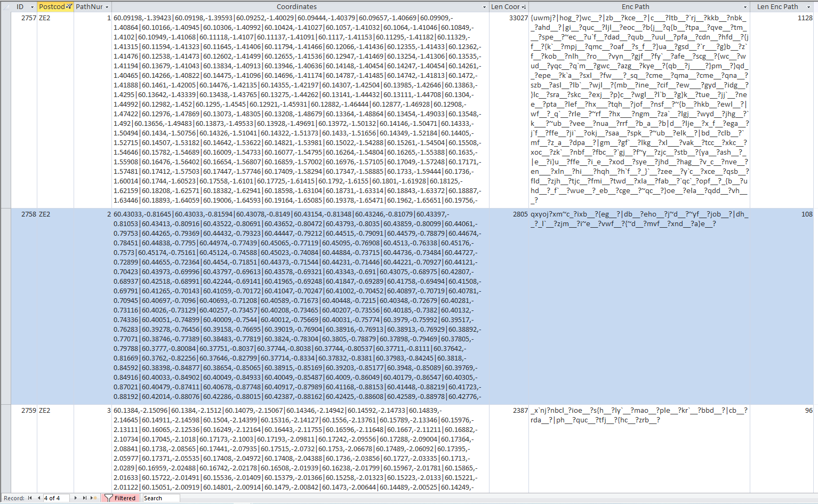Create a new blank record
This screenshot has width=818, height=504.
[x=93, y=498]
